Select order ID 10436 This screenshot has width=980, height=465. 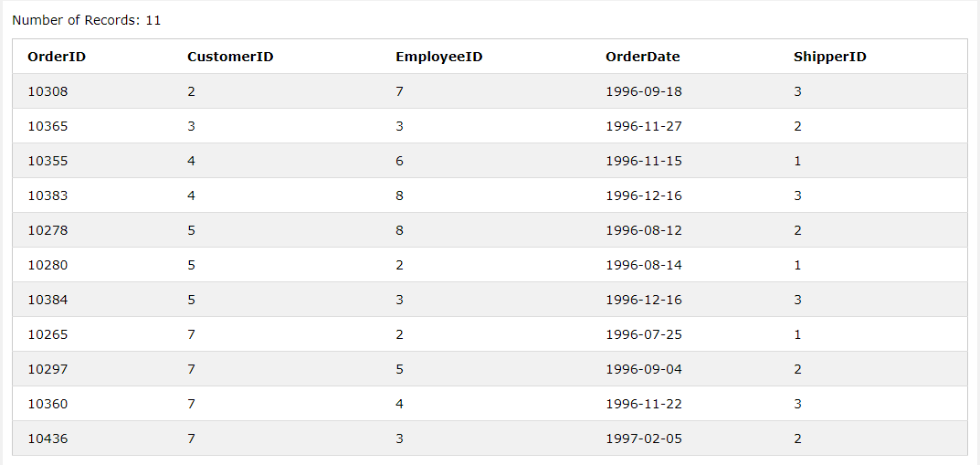pyautogui.click(x=47, y=439)
